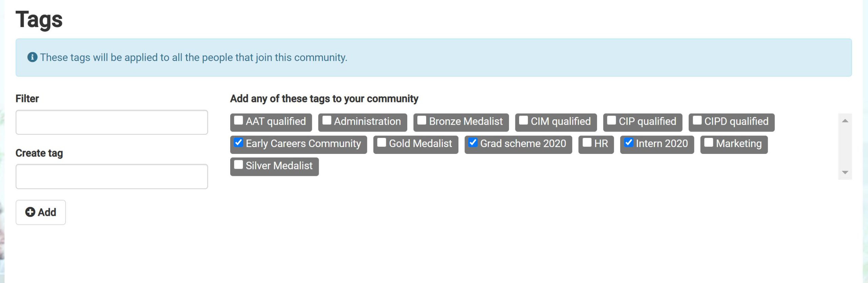This screenshot has width=868, height=283.
Task: Click the tag list scroll up arrow
Action: pos(845,121)
